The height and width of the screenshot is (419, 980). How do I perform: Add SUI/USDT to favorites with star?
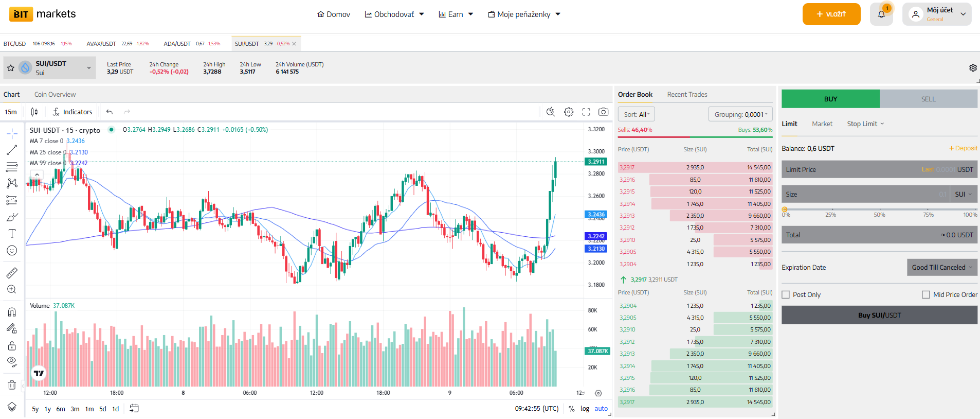tap(11, 68)
